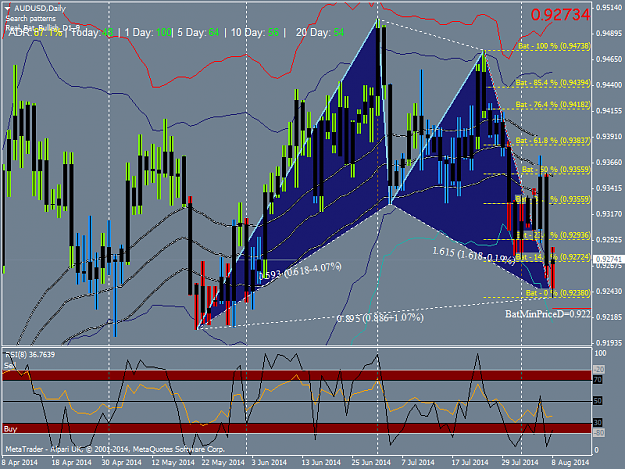Click the 30 Apr 2014 date label
The image size is (625, 469).
click(x=122, y=463)
